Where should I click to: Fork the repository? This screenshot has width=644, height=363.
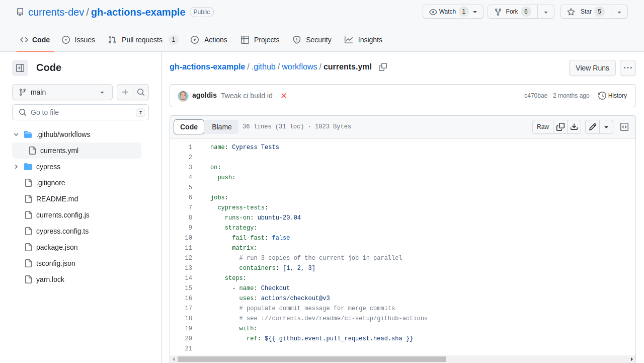click(x=513, y=12)
